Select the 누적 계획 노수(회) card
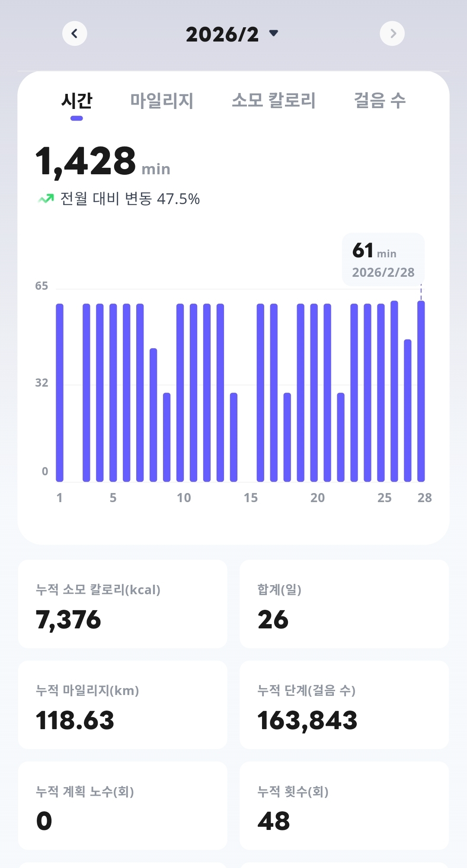 coord(122,806)
